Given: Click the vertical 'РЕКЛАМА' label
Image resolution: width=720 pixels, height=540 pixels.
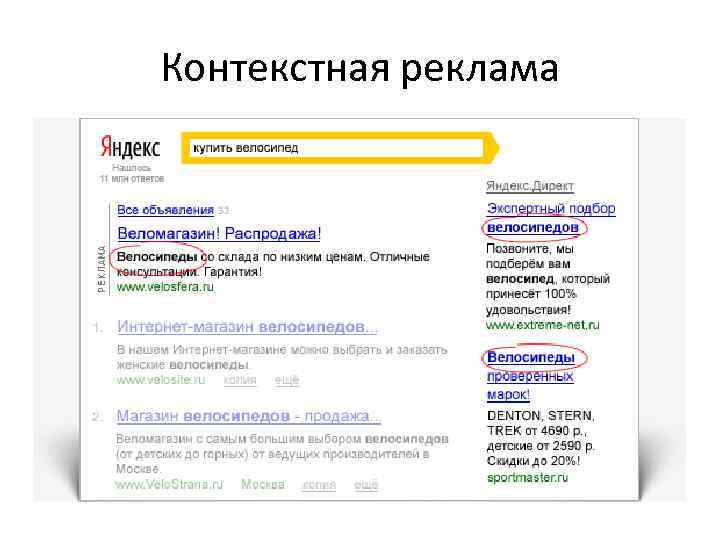Looking at the screenshot, I should 101,269.
